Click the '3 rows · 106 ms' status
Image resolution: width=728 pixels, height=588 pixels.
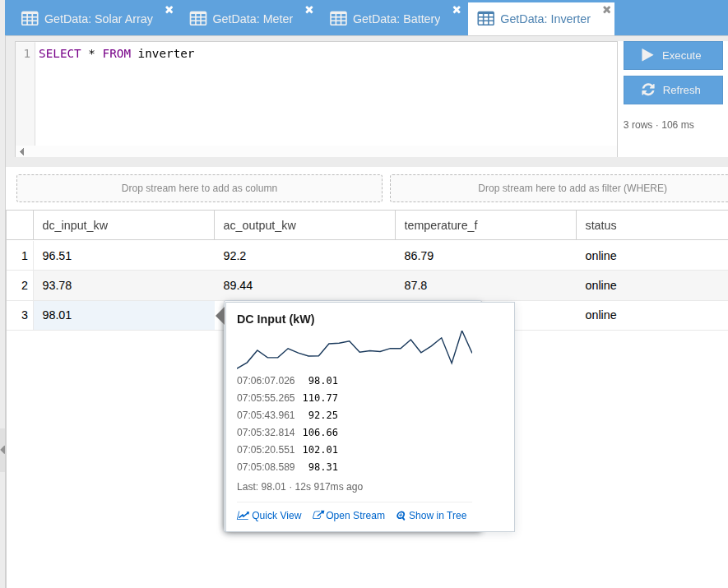pyautogui.click(x=658, y=125)
